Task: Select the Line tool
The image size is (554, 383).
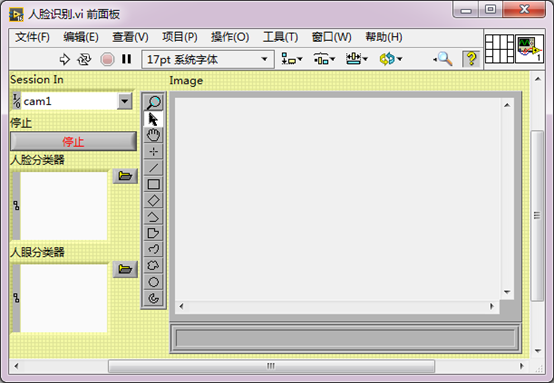Action: (x=153, y=168)
